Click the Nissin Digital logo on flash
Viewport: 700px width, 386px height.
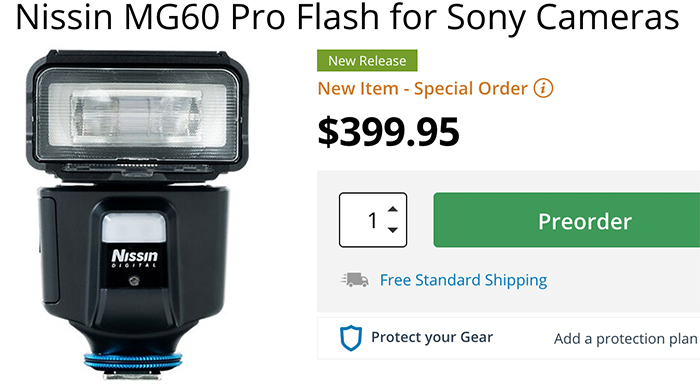pos(134,258)
